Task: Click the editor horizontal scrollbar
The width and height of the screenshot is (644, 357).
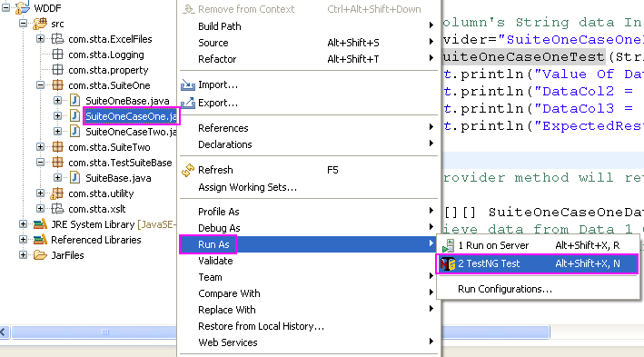Action: click(495, 332)
